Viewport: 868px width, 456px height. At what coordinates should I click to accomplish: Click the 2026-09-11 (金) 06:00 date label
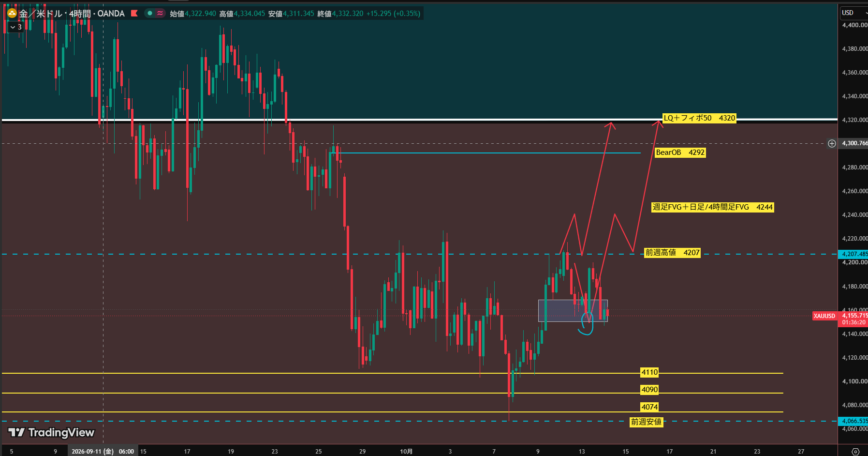103,451
